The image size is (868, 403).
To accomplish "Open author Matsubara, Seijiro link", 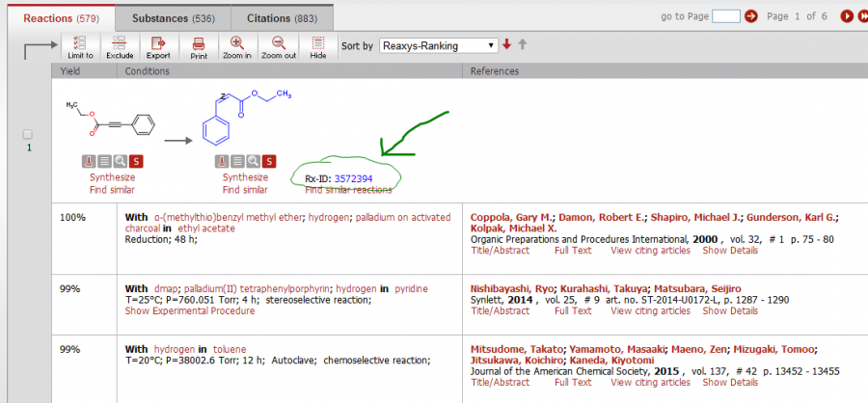I will (x=697, y=289).
